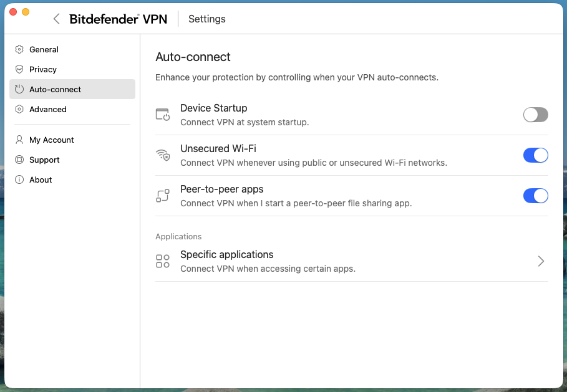This screenshot has width=567, height=392.
Task: Enable the Device Startup toggle
Action: [536, 115]
